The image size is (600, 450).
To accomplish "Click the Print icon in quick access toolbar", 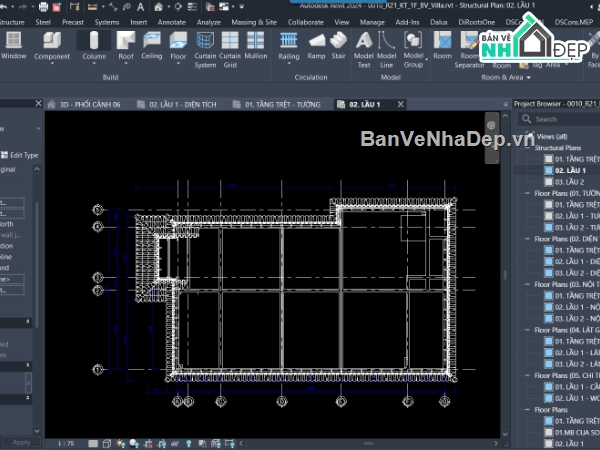I will pyautogui.click(x=44, y=7).
